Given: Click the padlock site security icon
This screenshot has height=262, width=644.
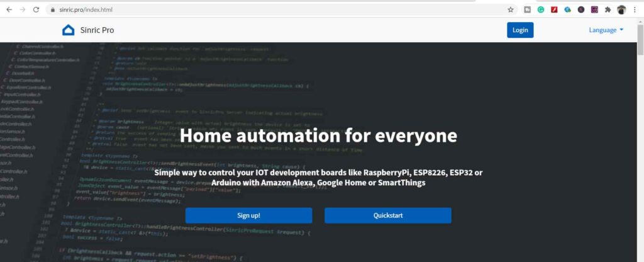Looking at the screenshot, I should (x=53, y=10).
